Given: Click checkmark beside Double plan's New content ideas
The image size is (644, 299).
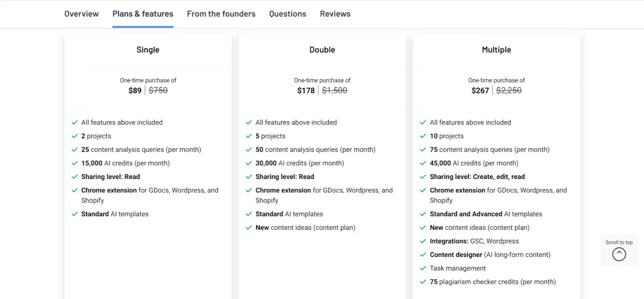Looking at the screenshot, I should pos(249,227).
